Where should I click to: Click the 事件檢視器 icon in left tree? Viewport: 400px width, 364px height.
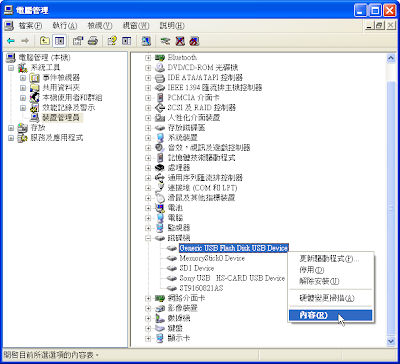[35, 78]
